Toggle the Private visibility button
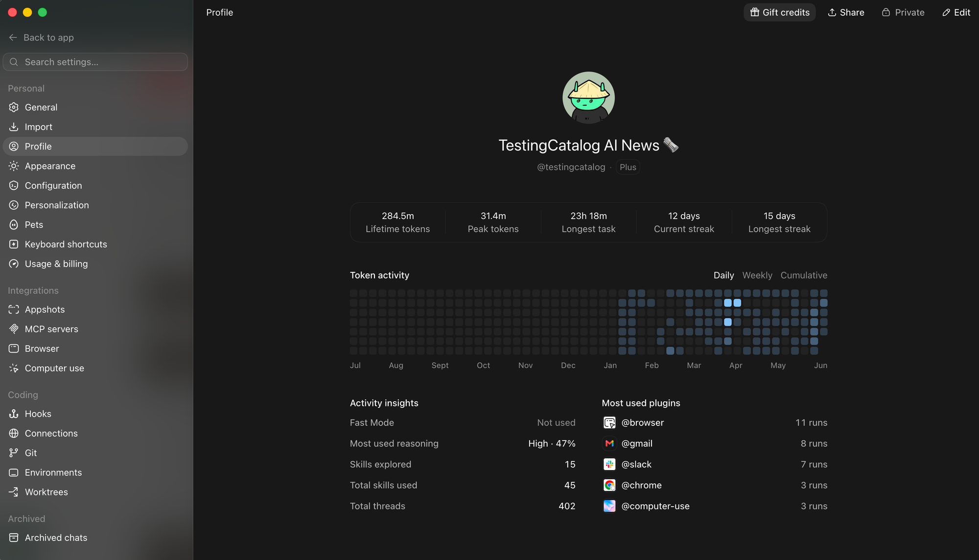Image resolution: width=979 pixels, height=560 pixels. (903, 12)
